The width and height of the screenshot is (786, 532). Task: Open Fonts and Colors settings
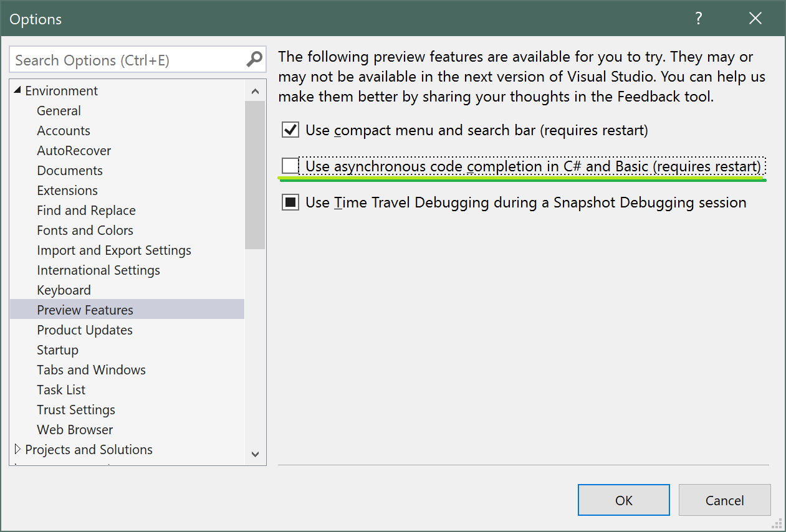(x=85, y=230)
